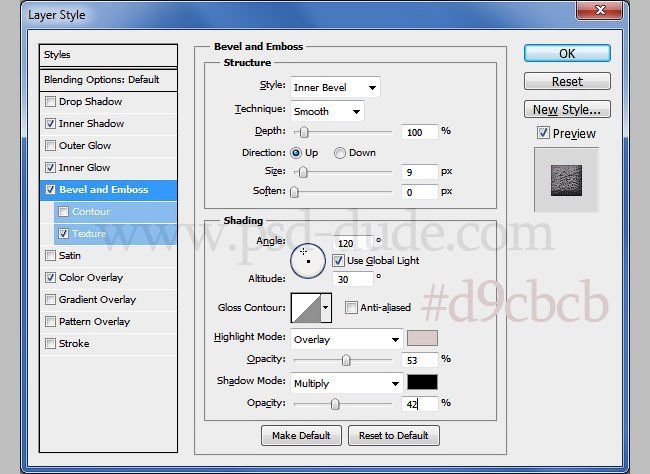650x474 pixels.
Task: Select the Stroke style row label
Action: (74, 343)
